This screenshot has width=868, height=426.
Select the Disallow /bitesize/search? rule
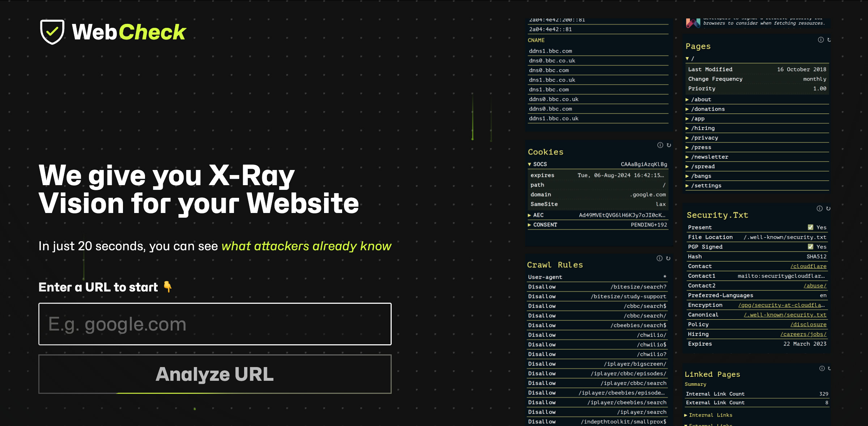(x=597, y=287)
